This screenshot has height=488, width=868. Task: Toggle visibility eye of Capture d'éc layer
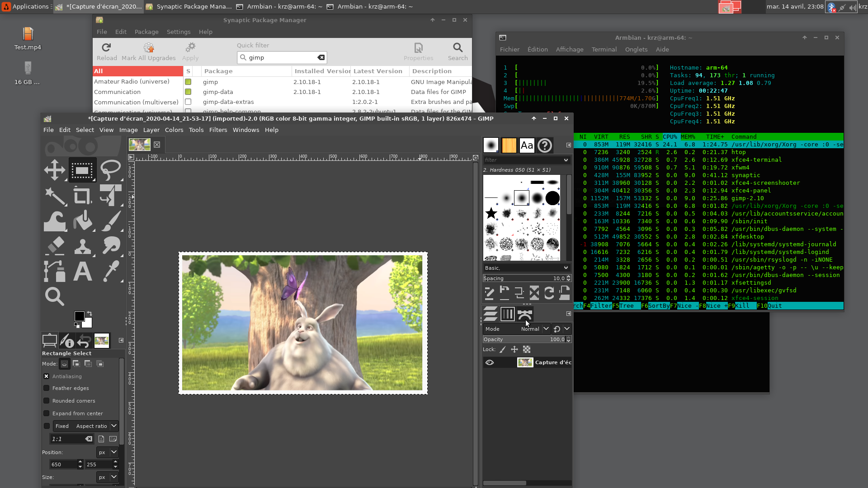click(489, 362)
